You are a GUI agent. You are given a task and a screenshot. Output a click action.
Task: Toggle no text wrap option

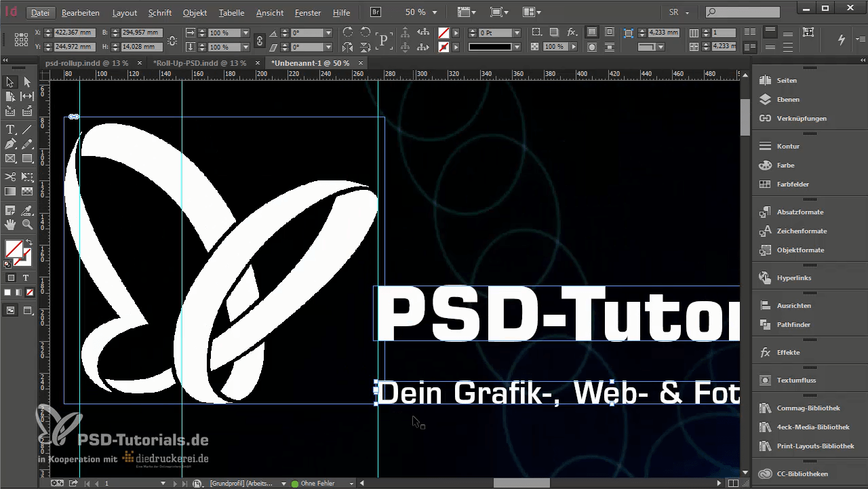[592, 33]
